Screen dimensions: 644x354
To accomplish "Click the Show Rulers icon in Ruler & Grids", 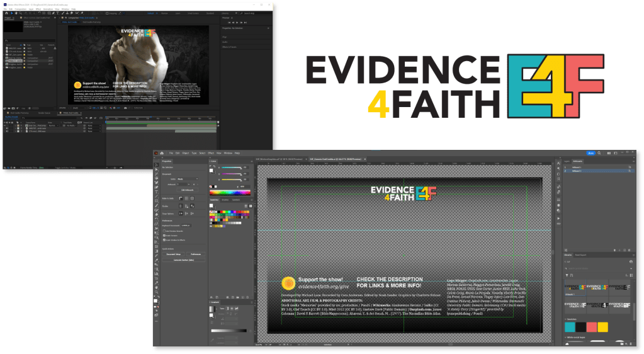I will coord(181,198).
